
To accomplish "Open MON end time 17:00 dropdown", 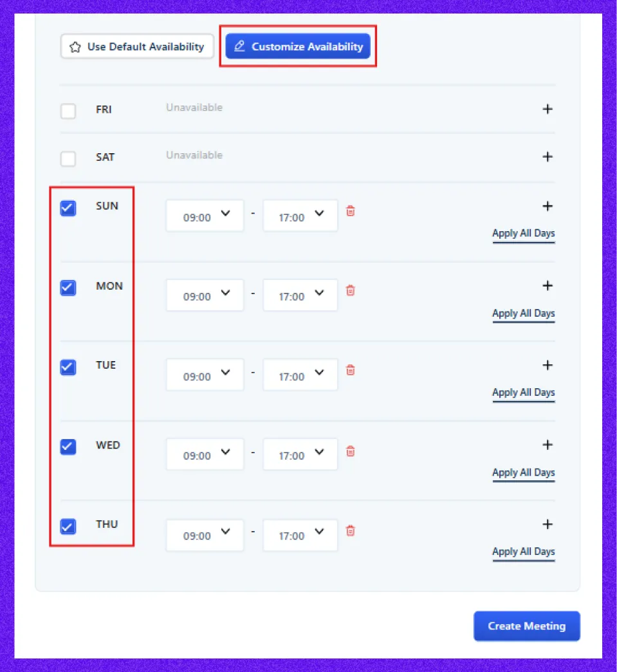I will pyautogui.click(x=300, y=295).
